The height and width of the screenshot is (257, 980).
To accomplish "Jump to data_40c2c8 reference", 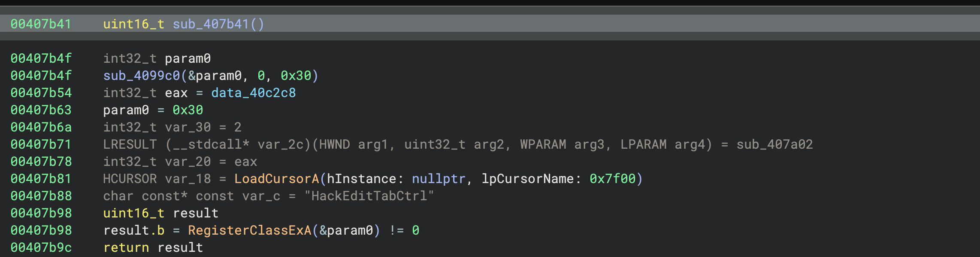I will (253, 93).
